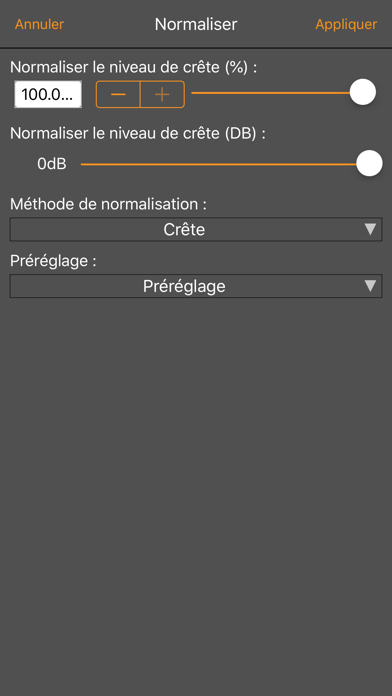Click the orange DB slider track
392x696 pixels.
tap(218, 164)
